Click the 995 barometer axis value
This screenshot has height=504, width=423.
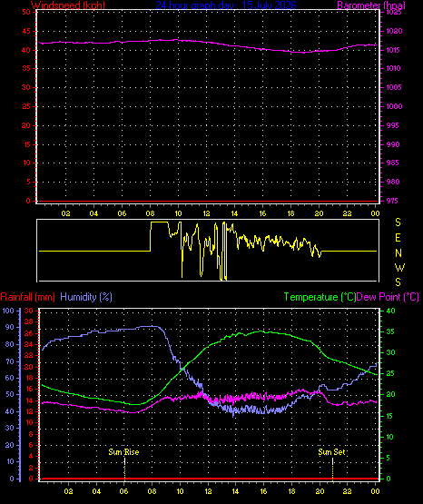[x=393, y=125]
